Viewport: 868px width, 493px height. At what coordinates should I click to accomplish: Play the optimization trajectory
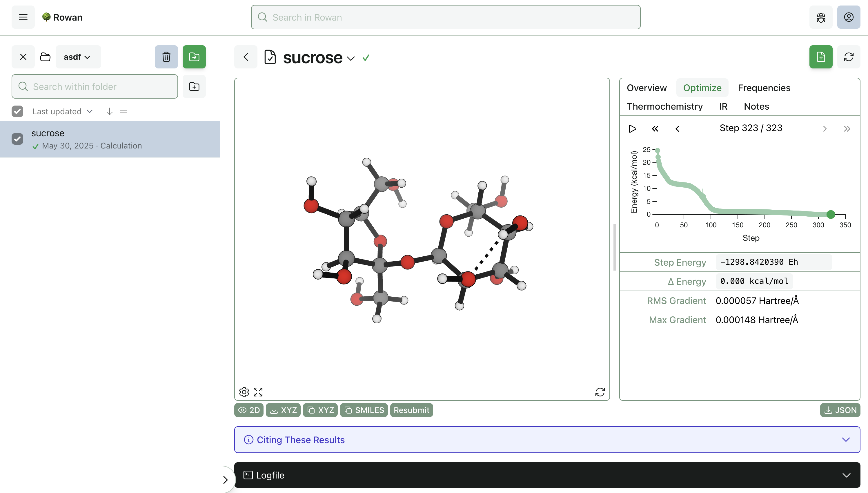632,129
